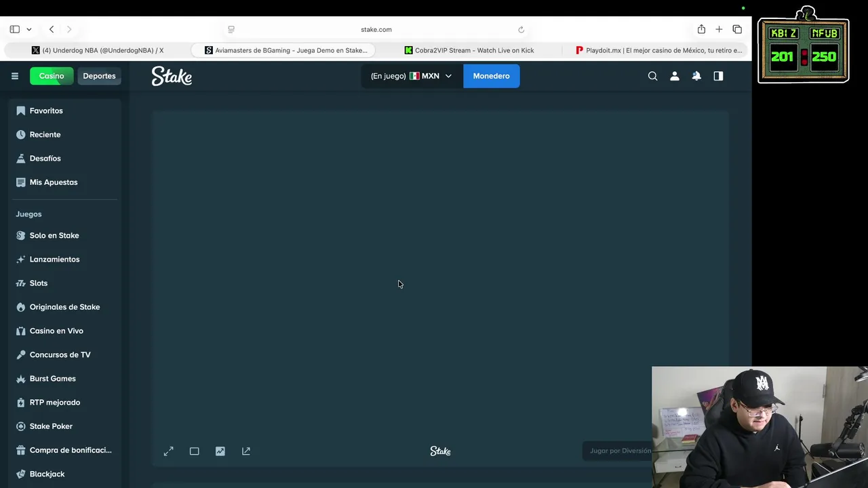Toggle the right sidebar panel icon

coord(718,76)
